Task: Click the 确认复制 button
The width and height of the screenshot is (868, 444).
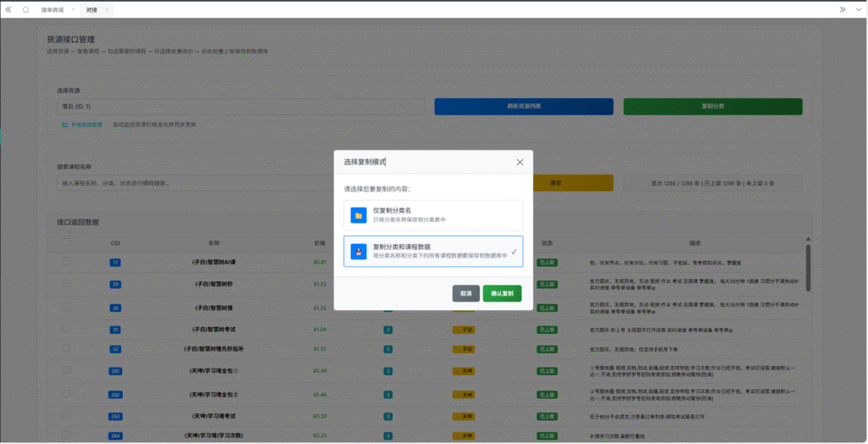Action: coord(502,293)
